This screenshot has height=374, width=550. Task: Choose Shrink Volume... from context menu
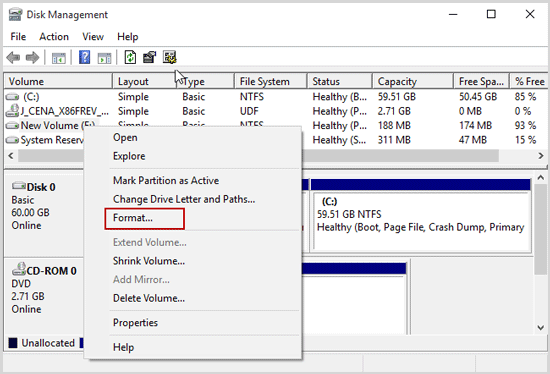tap(149, 261)
